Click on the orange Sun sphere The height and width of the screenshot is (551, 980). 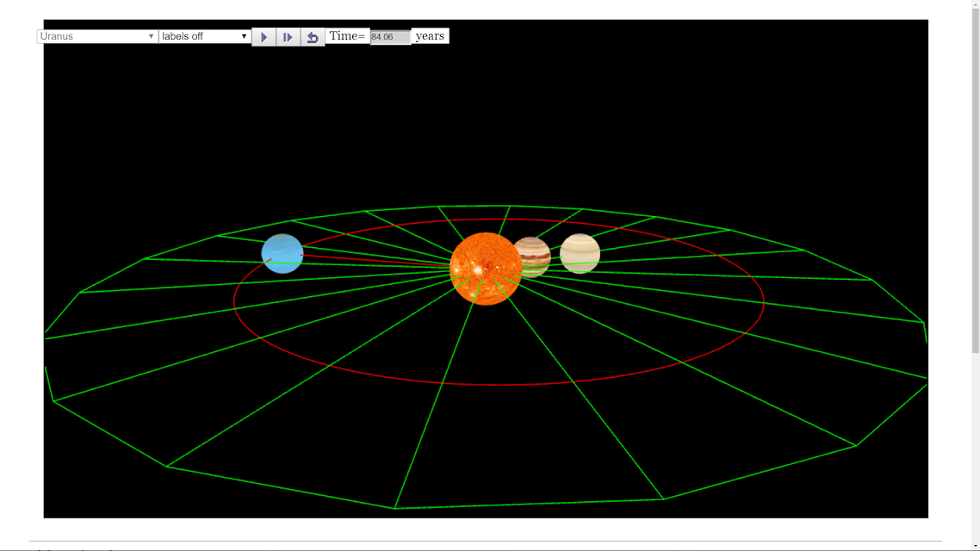(486, 269)
